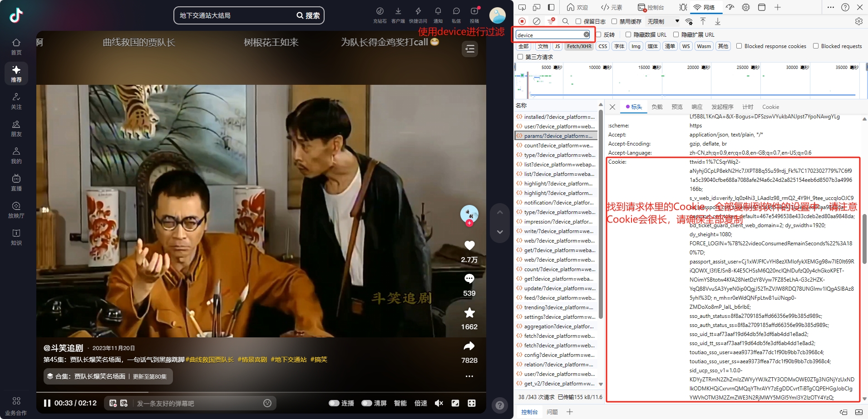Open DevTools network search magnifier
Viewport: 868px width, 419px height.
click(x=565, y=21)
